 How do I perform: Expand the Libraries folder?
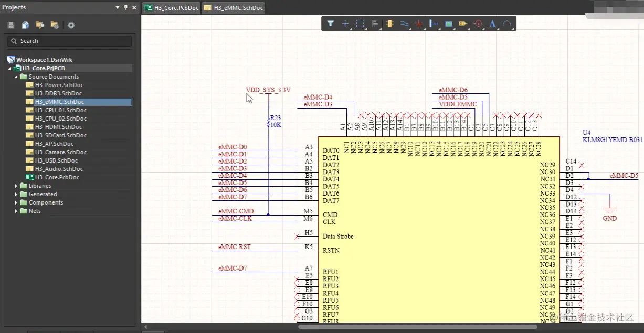[16, 186]
